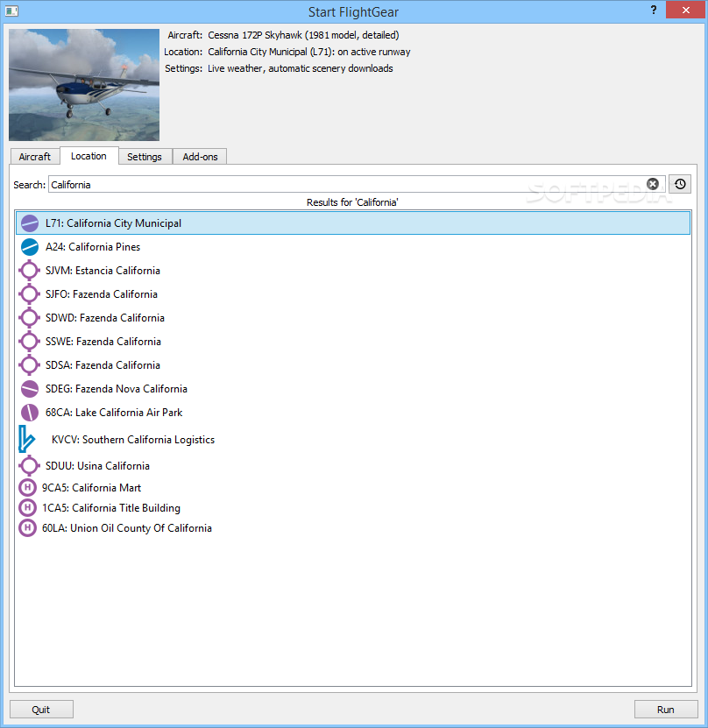The width and height of the screenshot is (708, 728).
Task: Open the Settings tab
Action: 145,157
